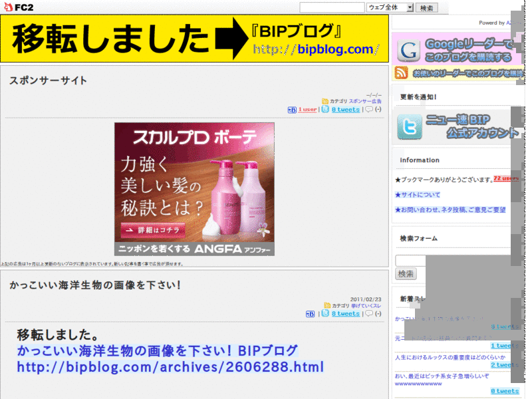Screen dimensions: 532x399
Task: Click the ad notice text below banner
Action: coord(92,263)
